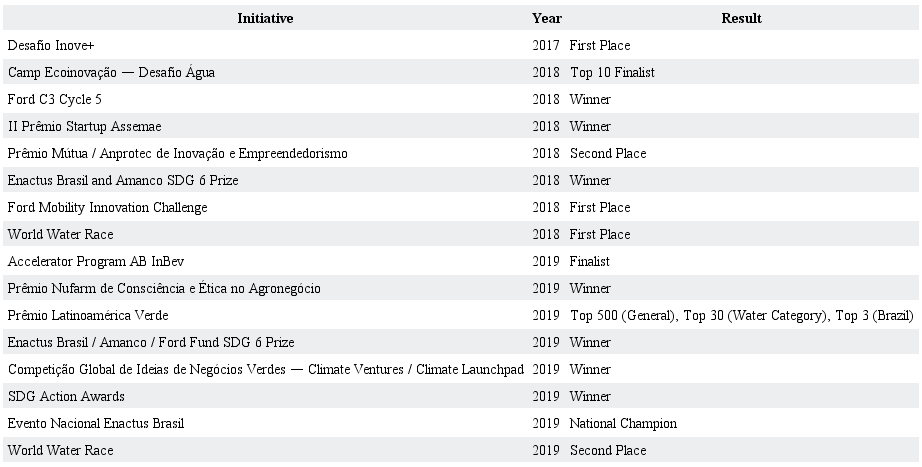Click Enactus Brasil and Amanco SDG 6 Prize
This screenshot has width=922, height=467.
click(x=123, y=180)
